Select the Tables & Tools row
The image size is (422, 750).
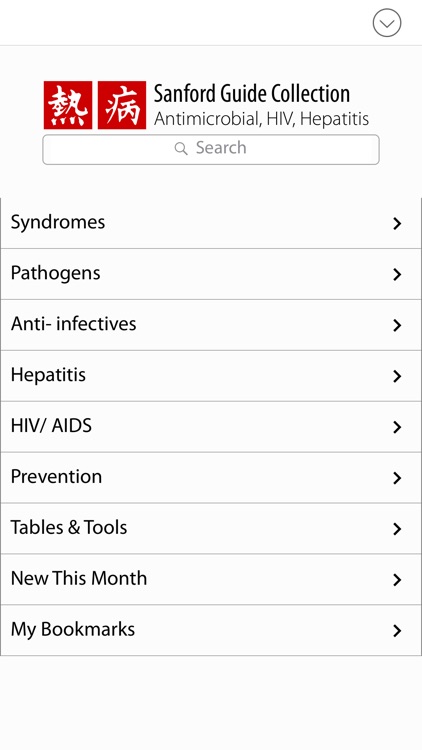211,529
